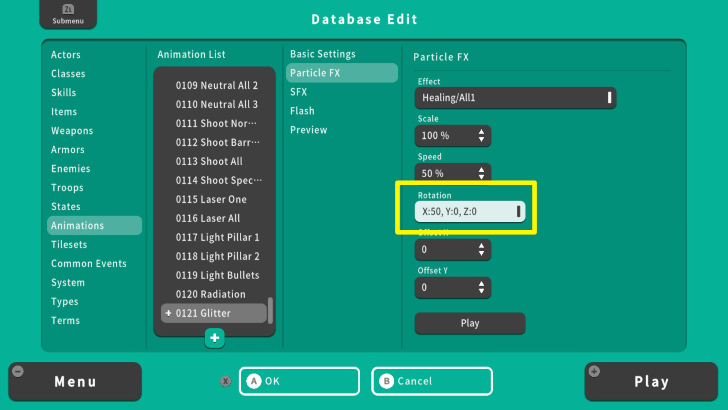
Task: Open the Enemies database category
Action: pos(71,169)
